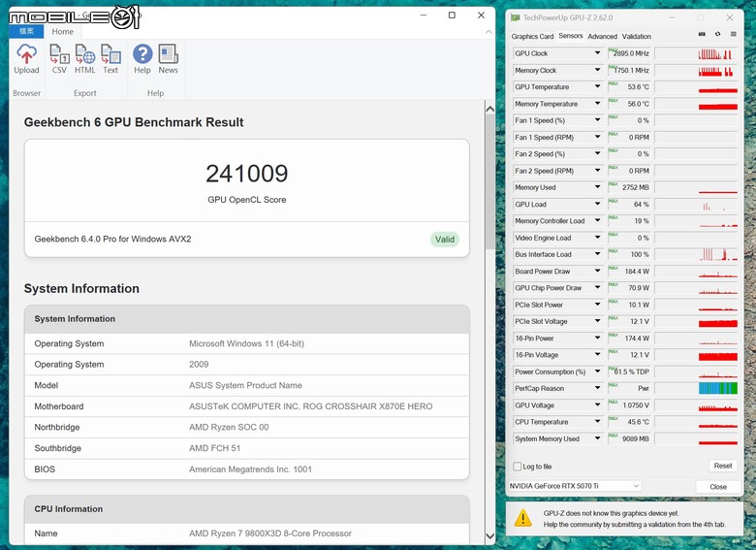The height and width of the screenshot is (550, 756).
Task: Open GPU Load sensor dropdown
Action: [597, 204]
